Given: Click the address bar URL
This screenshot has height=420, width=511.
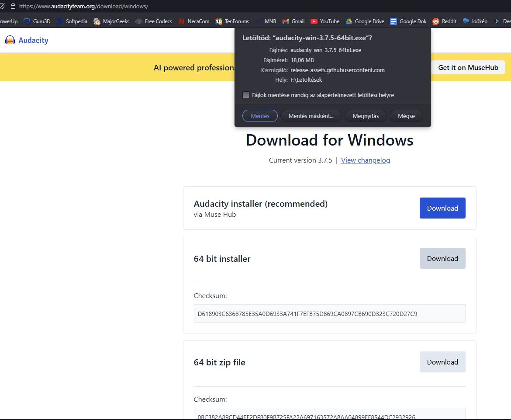Looking at the screenshot, I should [x=83, y=6].
